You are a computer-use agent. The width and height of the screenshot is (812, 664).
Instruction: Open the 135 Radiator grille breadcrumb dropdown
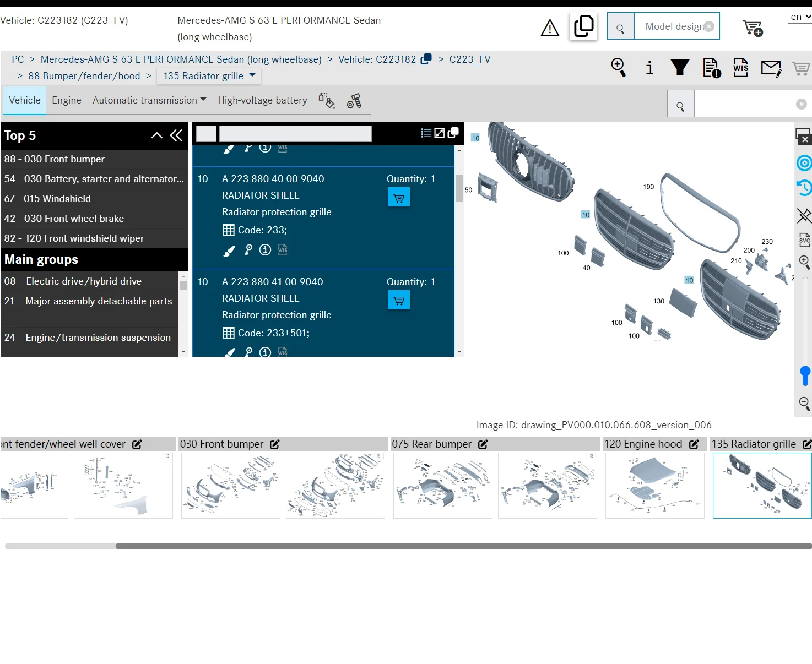pos(209,76)
